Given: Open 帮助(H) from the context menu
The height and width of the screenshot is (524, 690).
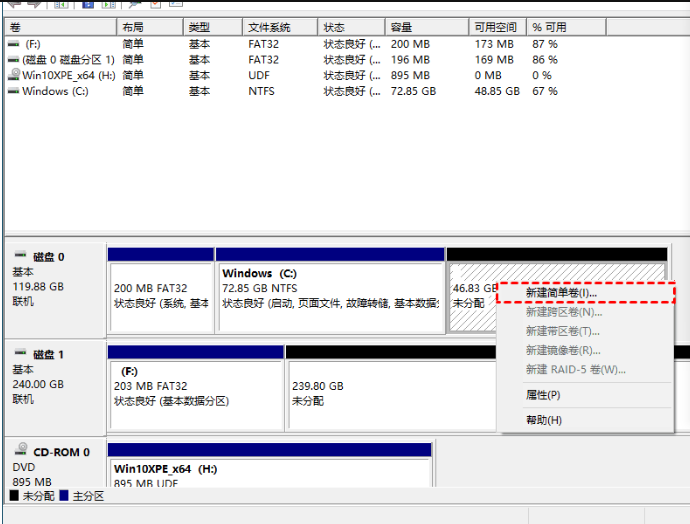Looking at the screenshot, I should tap(585, 420).
